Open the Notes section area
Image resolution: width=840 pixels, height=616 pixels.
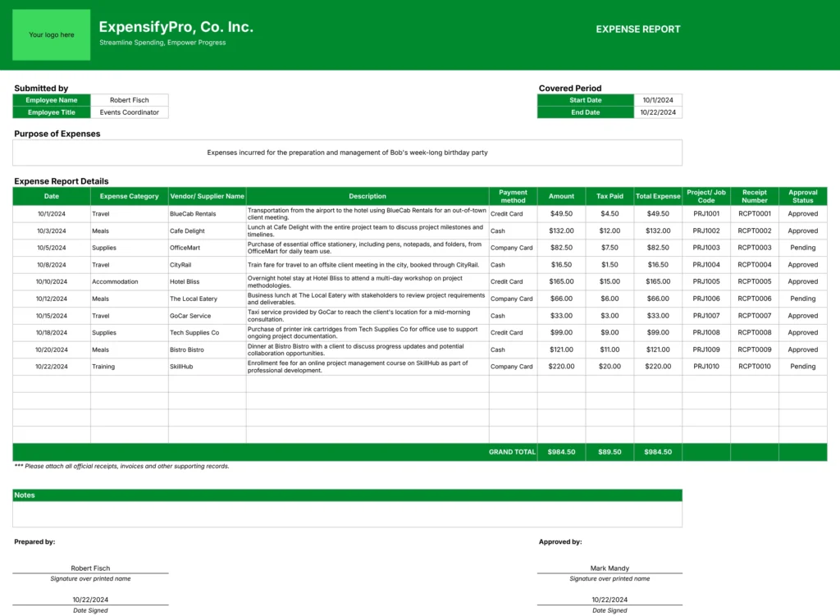coord(347,509)
